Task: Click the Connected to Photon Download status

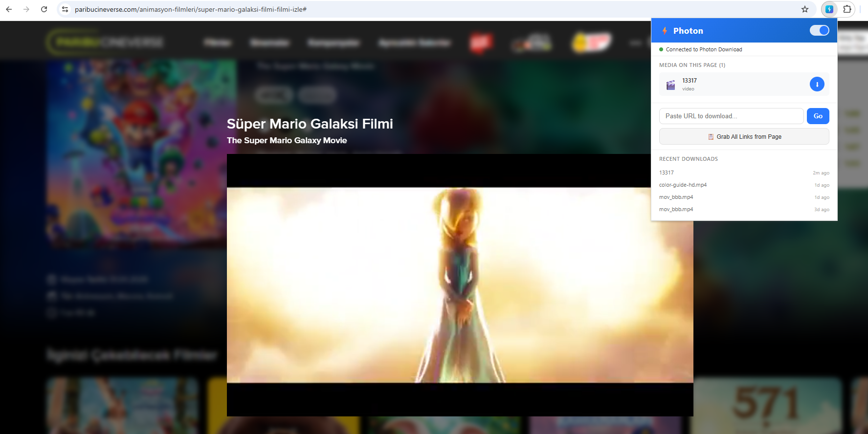Action: (x=704, y=49)
